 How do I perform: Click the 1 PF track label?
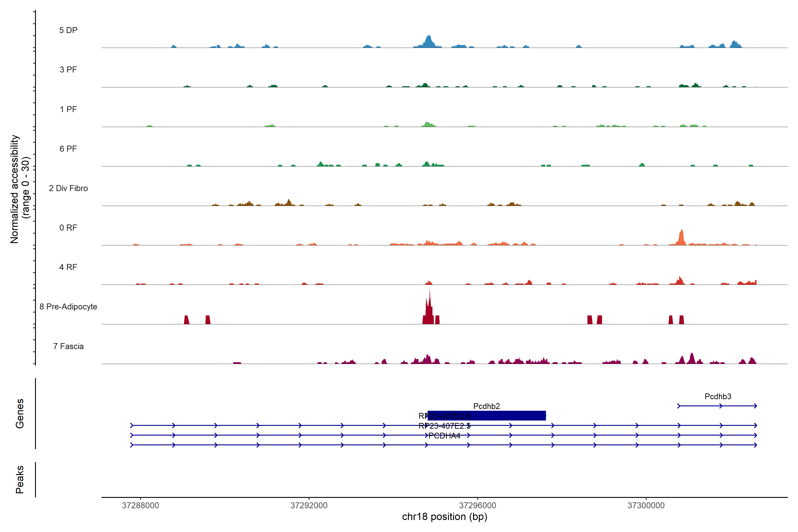68,109
